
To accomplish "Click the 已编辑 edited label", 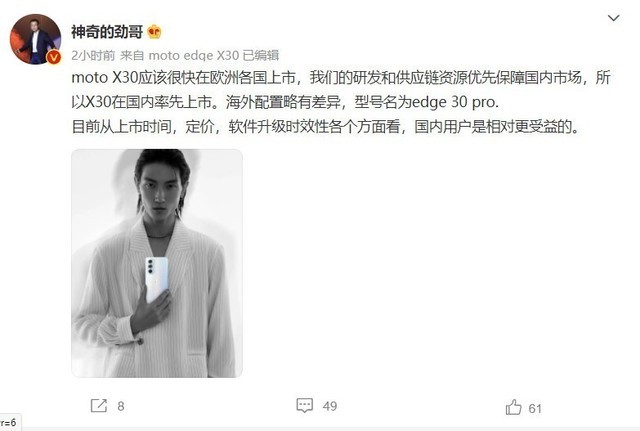I will tap(261, 55).
